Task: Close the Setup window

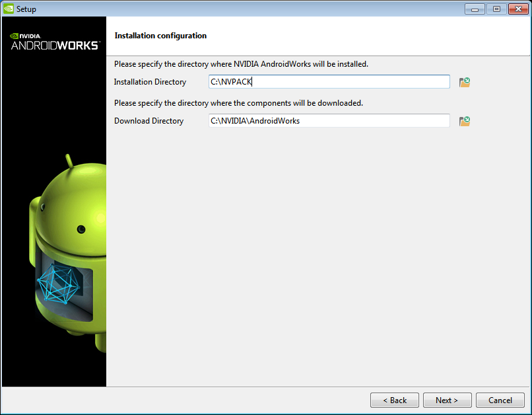Action: (x=518, y=9)
